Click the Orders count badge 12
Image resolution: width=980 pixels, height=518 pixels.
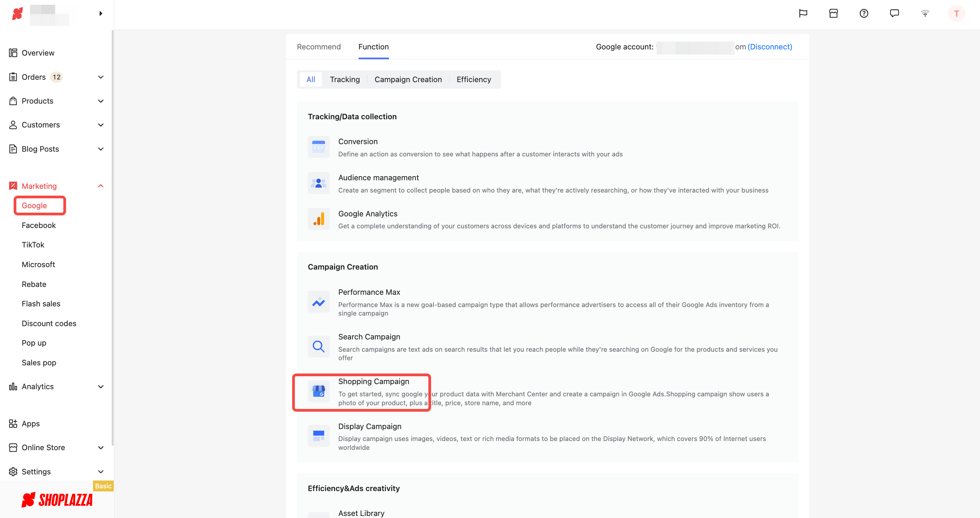click(x=56, y=77)
